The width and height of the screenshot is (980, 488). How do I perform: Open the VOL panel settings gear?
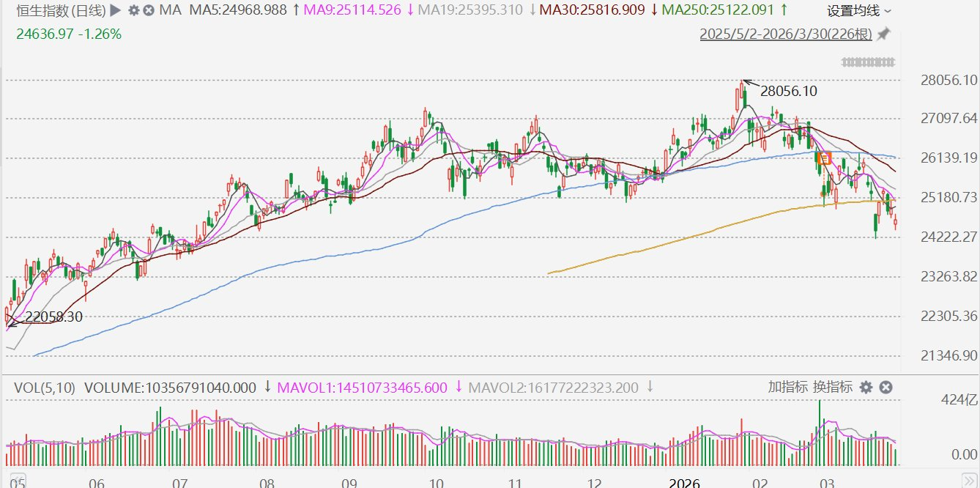(x=866, y=387)
